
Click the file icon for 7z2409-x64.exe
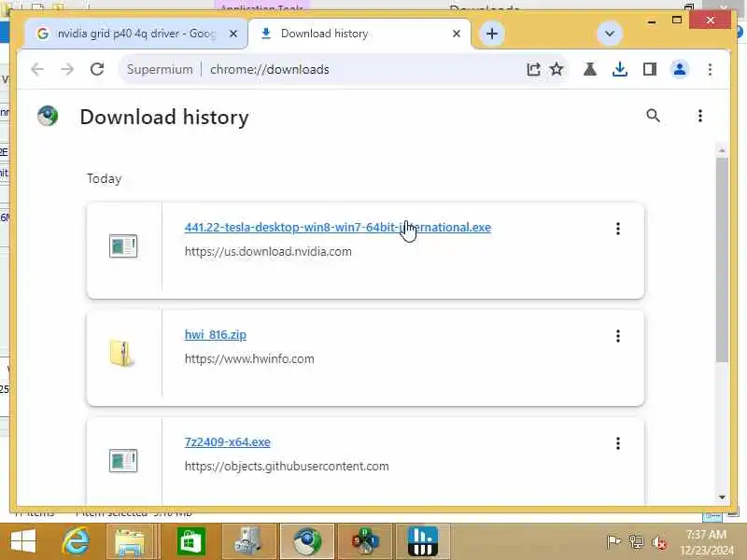click(x=123, y=460)
